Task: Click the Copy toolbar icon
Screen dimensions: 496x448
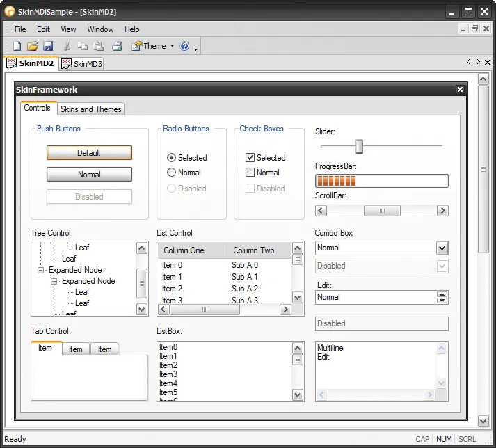Action: 83,46
